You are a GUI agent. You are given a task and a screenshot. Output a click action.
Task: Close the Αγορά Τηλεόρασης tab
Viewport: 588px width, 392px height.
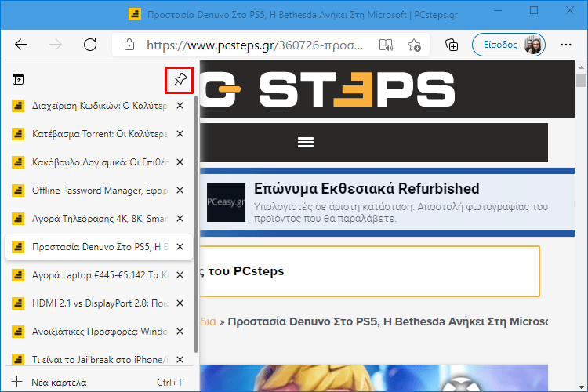[x=180, y=219]
